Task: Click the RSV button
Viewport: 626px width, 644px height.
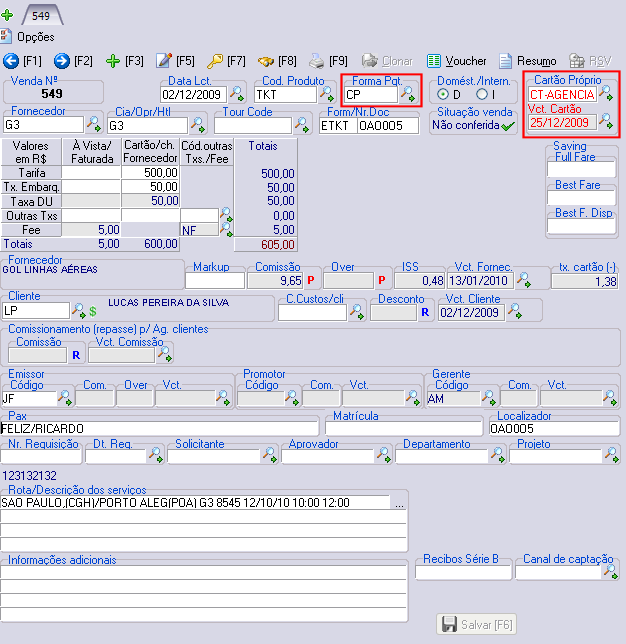Action: [590, 61]
